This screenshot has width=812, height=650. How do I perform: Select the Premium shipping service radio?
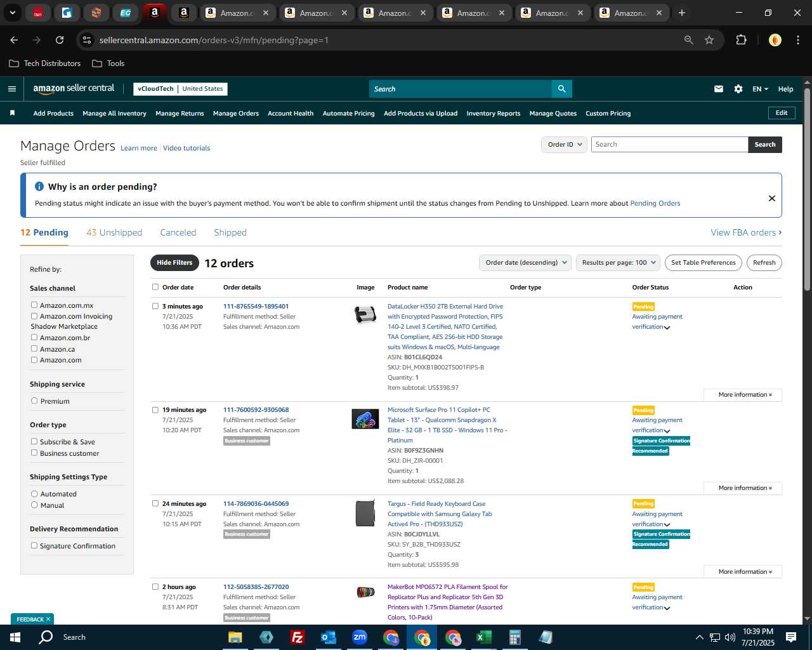coord(34,401)
